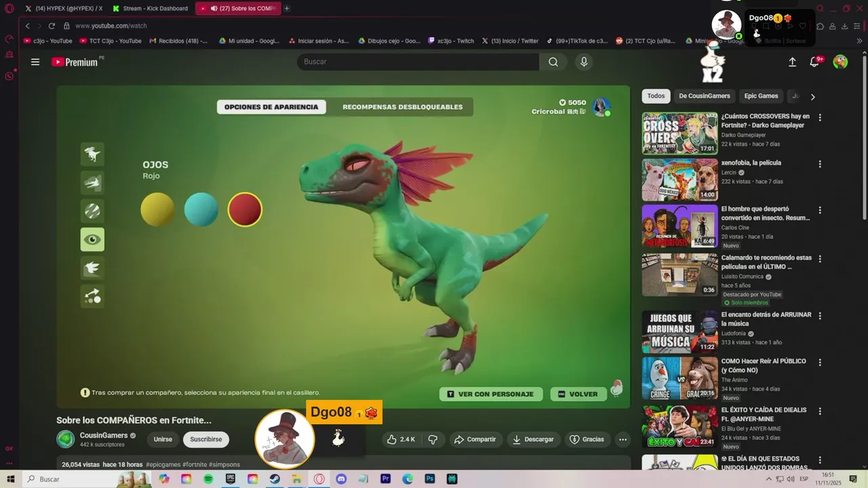Open the YouTube create upload icon
Viewport: 868px width, 488px height.
click(792, 62)
